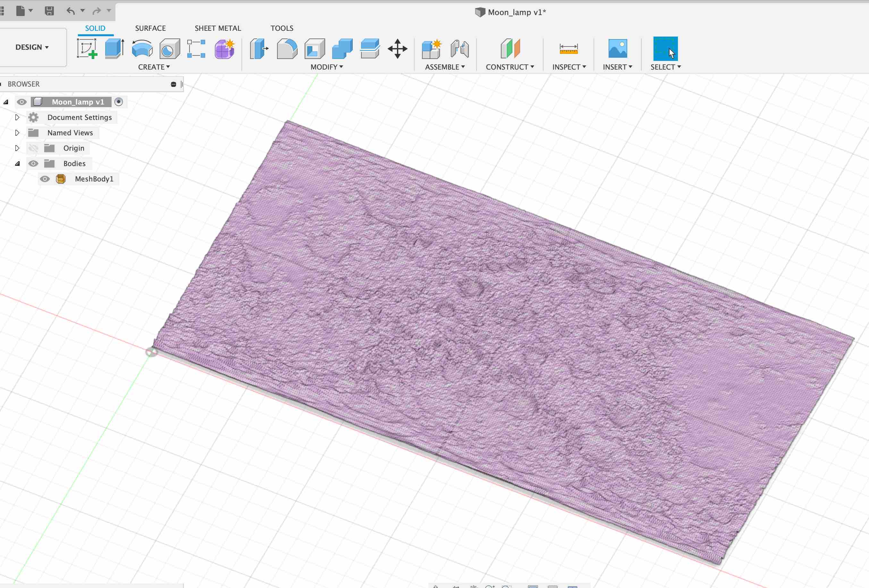Select the Document Settings tree item
The height and width of the screenshot is (588, 869).
[x=79, y=117]
